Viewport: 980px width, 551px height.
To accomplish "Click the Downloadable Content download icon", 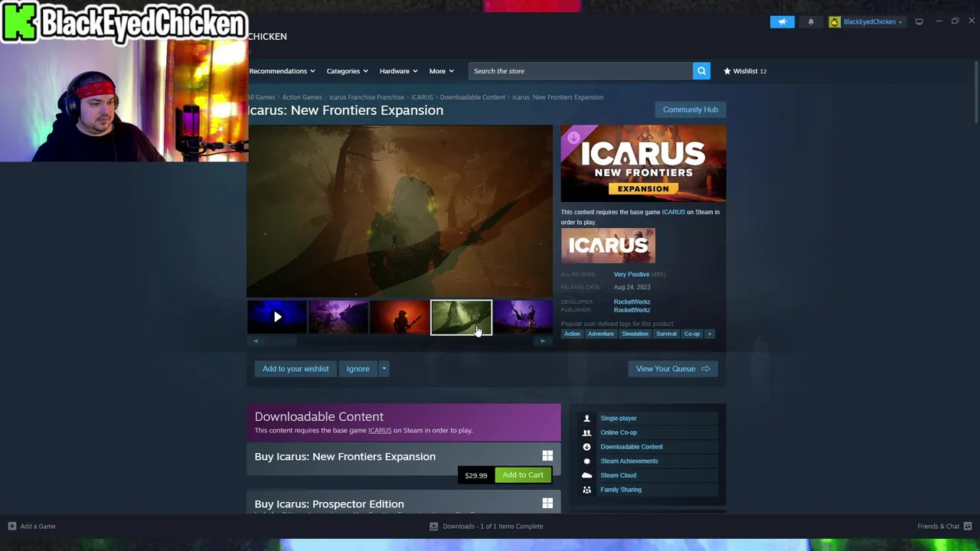I will click(587, 447).
